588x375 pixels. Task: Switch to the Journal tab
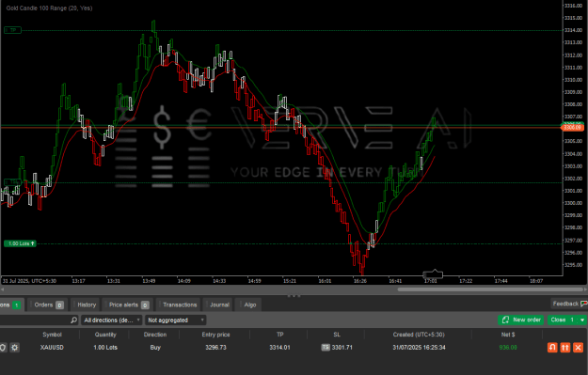tap(218, 305)
